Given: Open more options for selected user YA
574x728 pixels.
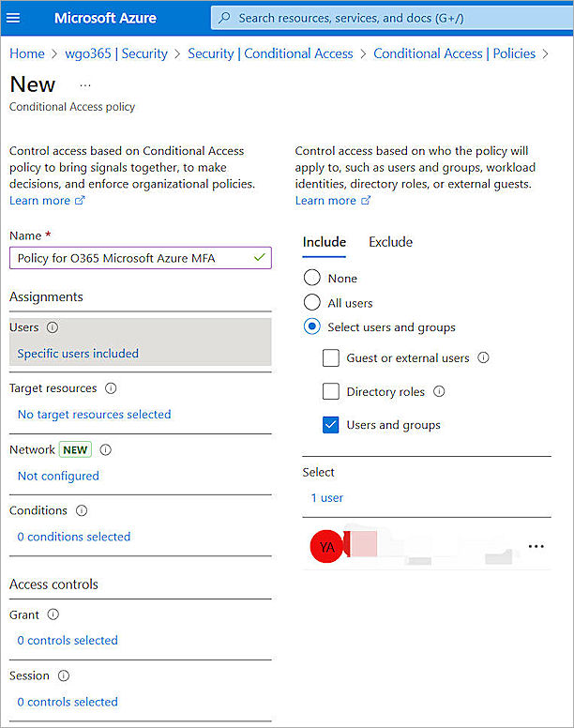Looking at the screenshot, I should click(x=536, y=546).
